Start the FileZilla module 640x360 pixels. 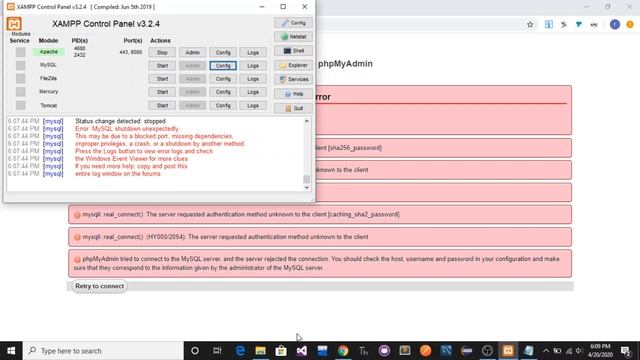[162, 79]
